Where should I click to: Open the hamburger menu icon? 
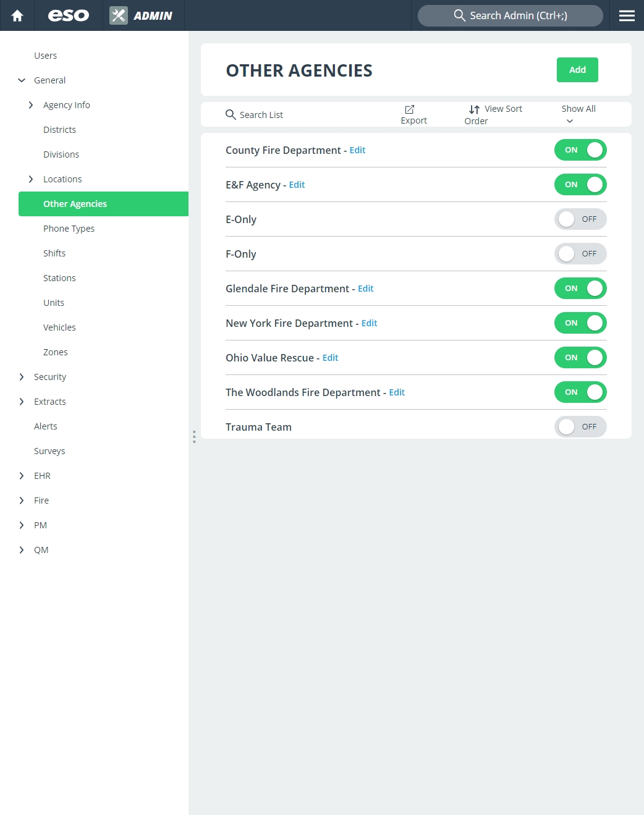[x=627, y=15]
